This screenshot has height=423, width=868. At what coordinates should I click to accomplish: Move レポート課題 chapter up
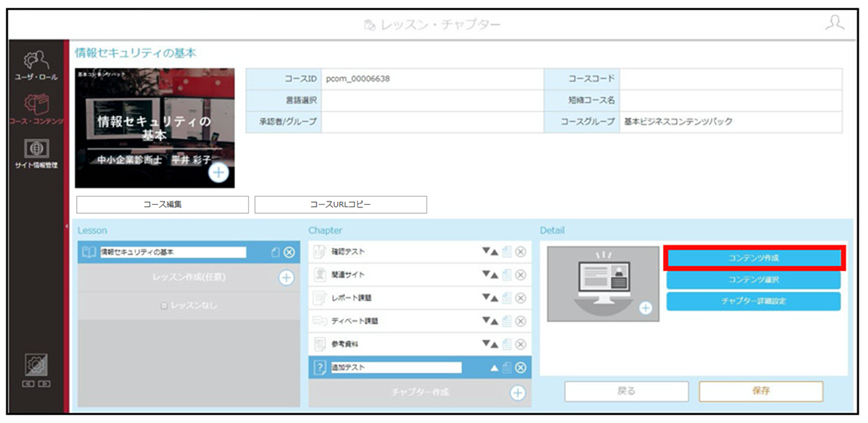coord(494,298)
